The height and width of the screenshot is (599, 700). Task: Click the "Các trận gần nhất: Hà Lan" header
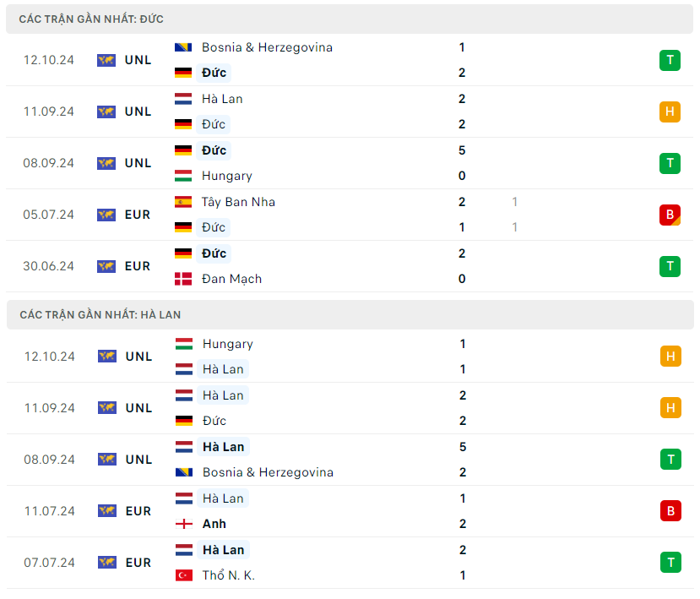click(100, 314)
